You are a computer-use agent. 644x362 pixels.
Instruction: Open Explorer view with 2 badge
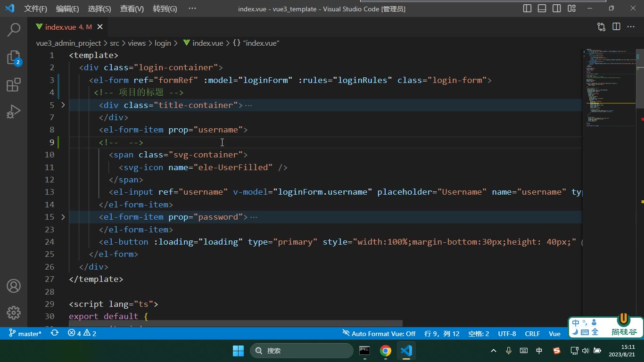pos(14,58)
